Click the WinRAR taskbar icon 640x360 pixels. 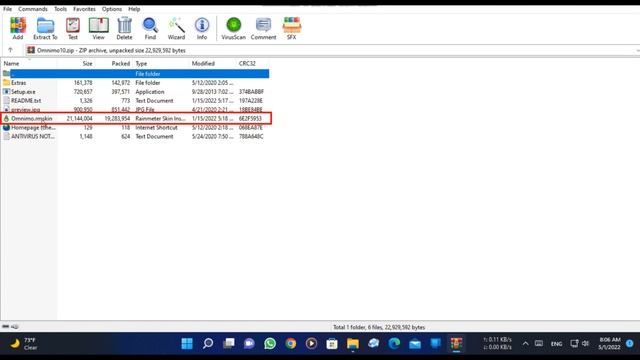[x=456, y=344]
